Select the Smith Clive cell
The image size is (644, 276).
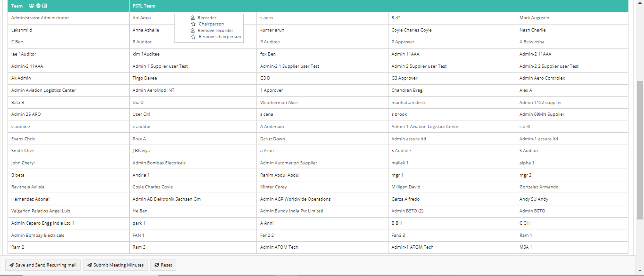click(x=69, y=151)
